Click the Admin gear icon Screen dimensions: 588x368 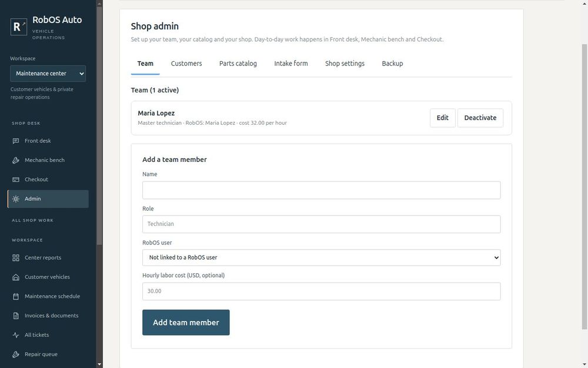coord(16,199)
